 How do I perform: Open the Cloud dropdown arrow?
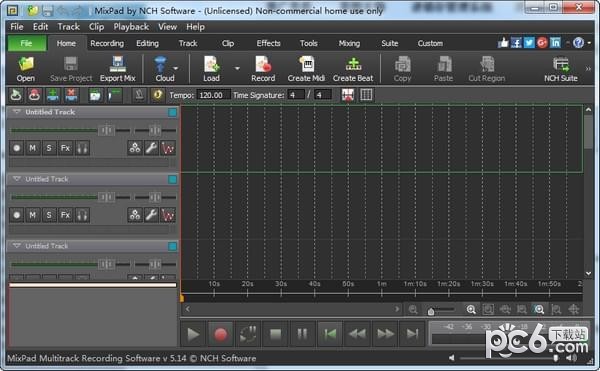(176, 68)
